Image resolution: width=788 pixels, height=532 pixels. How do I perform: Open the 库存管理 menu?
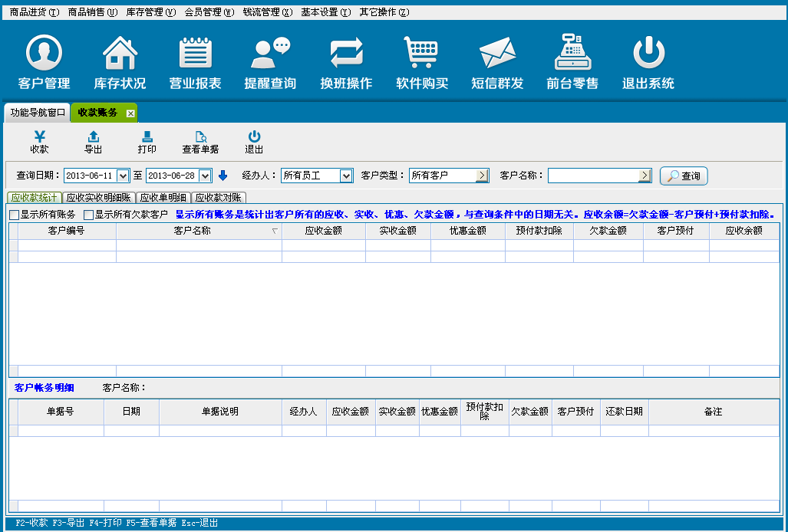[150, 12]
